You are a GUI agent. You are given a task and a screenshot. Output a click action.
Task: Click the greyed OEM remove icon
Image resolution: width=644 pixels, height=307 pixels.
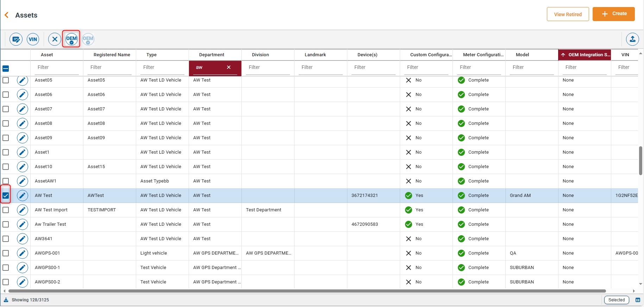[x=88, y=39]
